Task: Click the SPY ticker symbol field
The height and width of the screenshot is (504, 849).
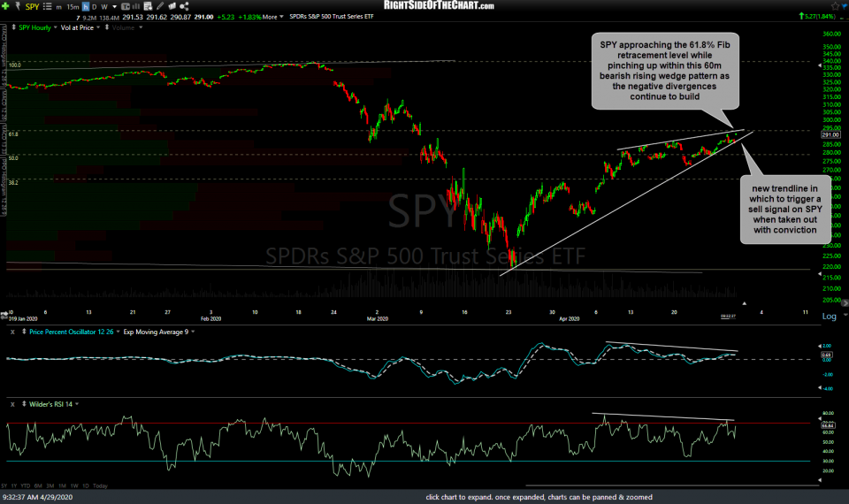Action: tap(32, 6)
